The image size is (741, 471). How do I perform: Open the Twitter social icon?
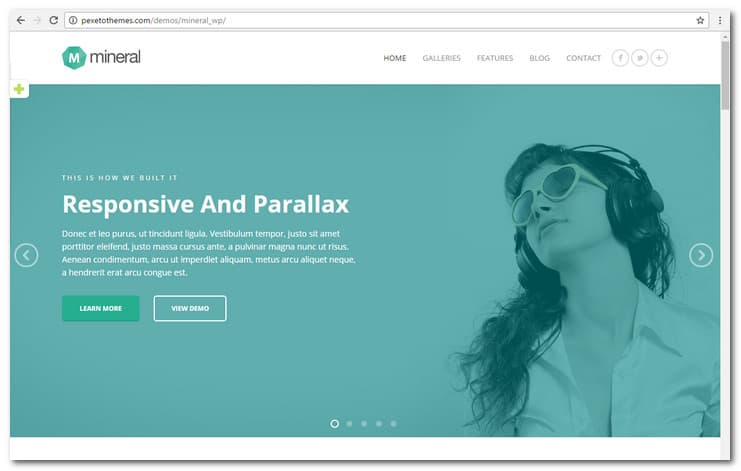click(639, 58)
